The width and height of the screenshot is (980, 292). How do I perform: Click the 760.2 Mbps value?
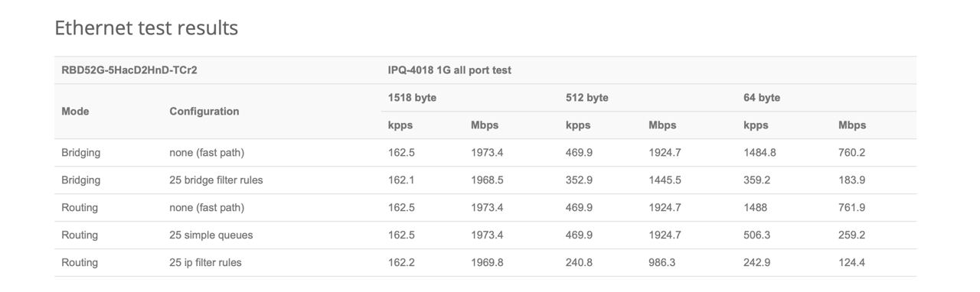click(x=851, y=153)
